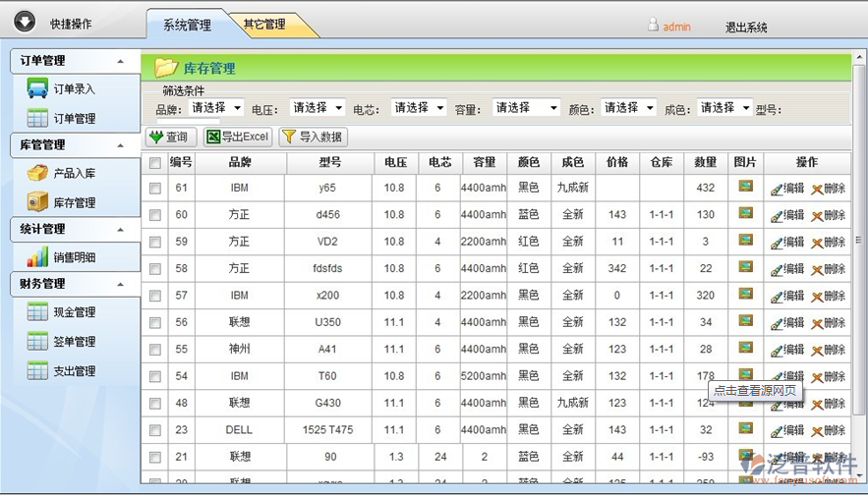Click 退出系统 to log out

pyautogui.click(x=746, y=28)
